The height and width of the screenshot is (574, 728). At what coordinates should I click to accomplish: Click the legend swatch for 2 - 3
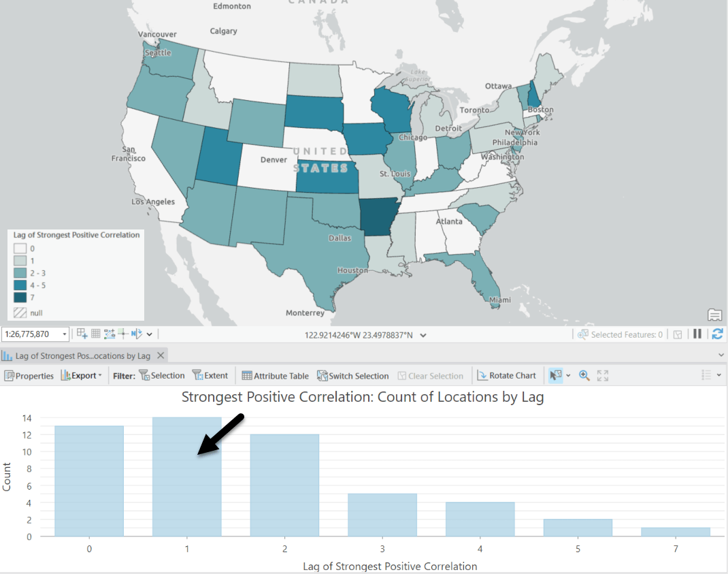point(20,273)
